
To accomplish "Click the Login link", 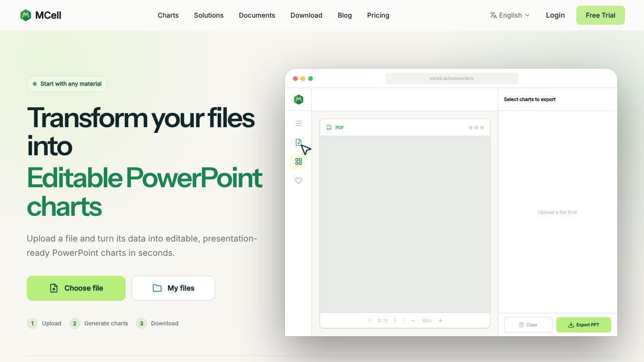I will coord(555,15).
